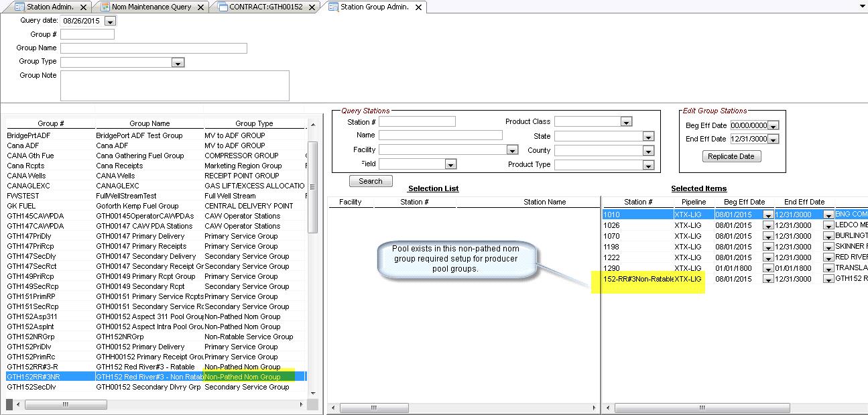Close the CONTRACT:GTH00152 tab

tap(312, 7)
